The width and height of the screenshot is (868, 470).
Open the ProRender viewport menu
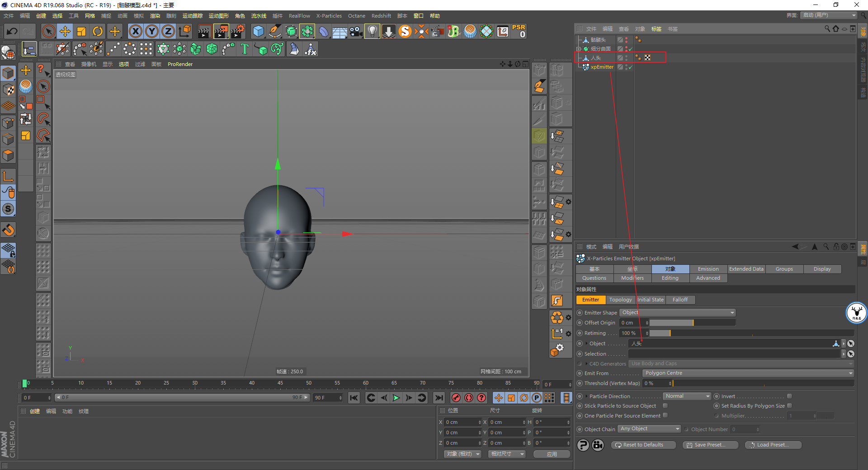click(x=180, y=64)
